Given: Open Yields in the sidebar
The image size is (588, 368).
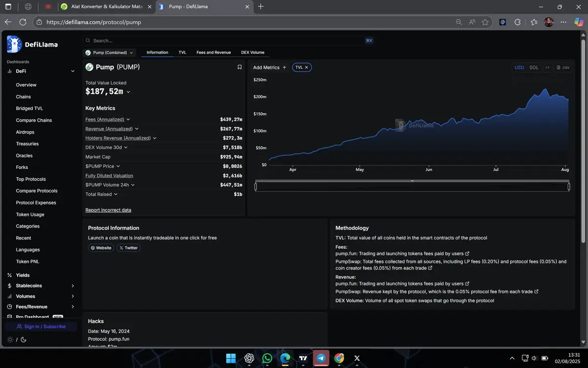Looking at the screenshot, I should tap(23, 275).
